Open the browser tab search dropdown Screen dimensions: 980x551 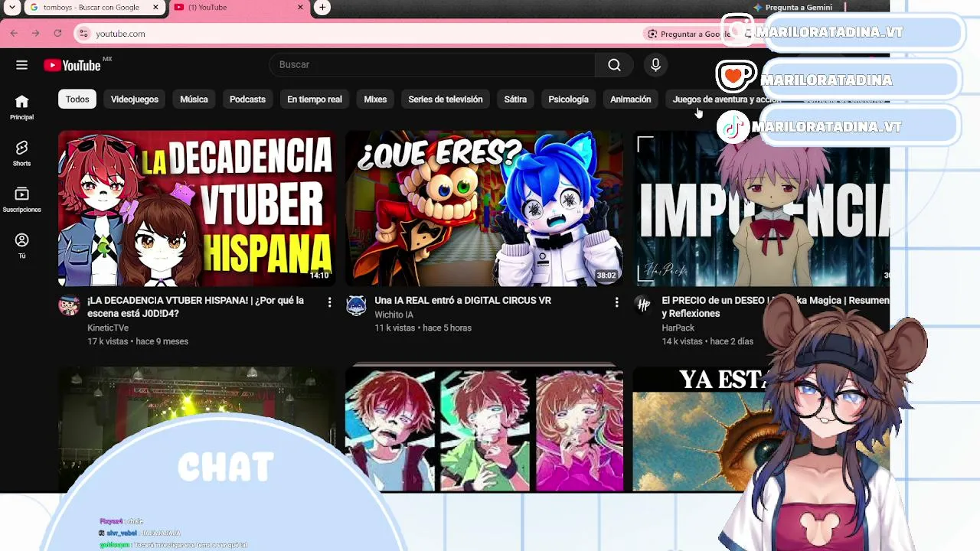point(12,8)
